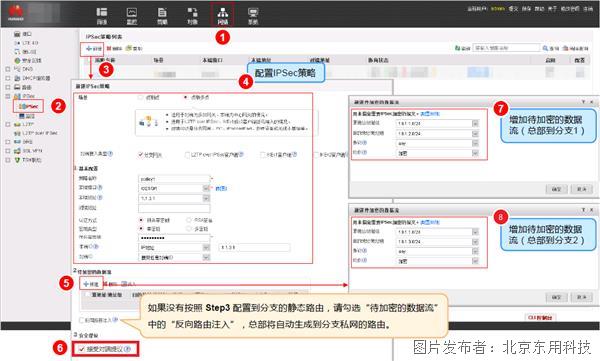Toggle the branch gateway peer type checkbox
The height and width of the screenshot is (361, 600).
pos(140,155)
